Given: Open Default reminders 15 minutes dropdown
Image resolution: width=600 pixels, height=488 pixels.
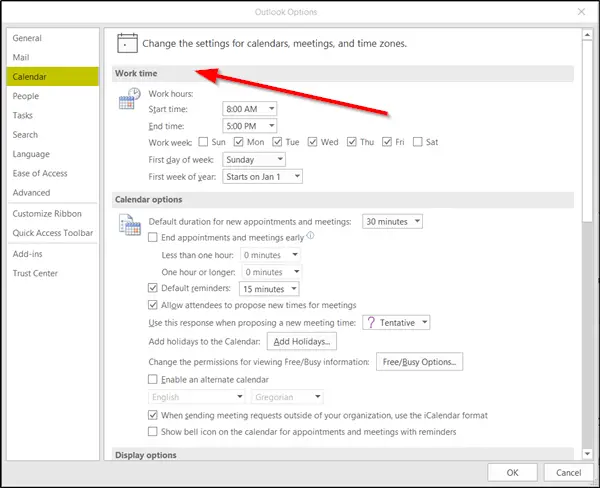Looking at the screenshot, I should point(269,289).
